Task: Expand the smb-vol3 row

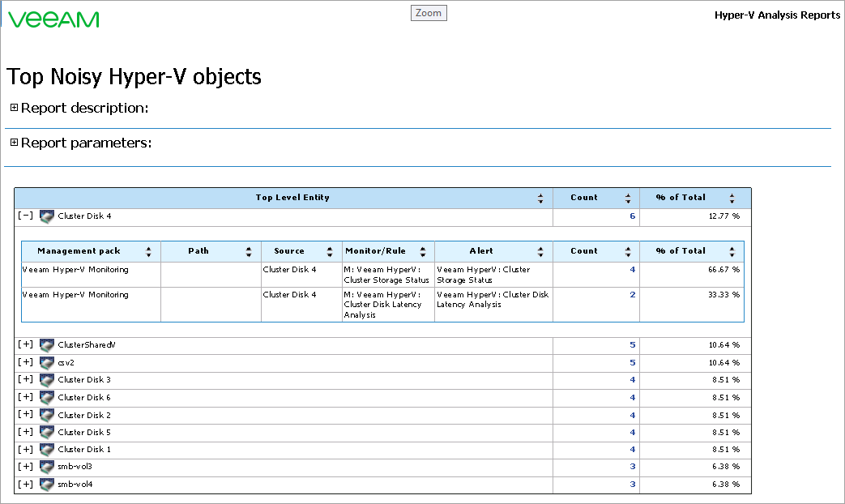Action: coord(25,466)
